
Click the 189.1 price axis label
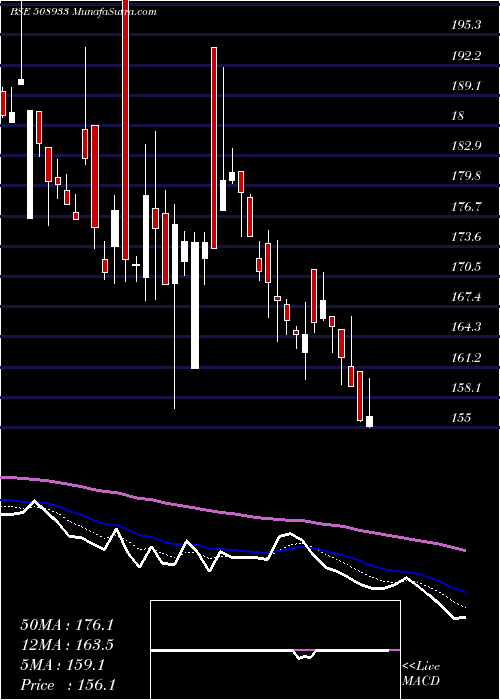(466, 85)
